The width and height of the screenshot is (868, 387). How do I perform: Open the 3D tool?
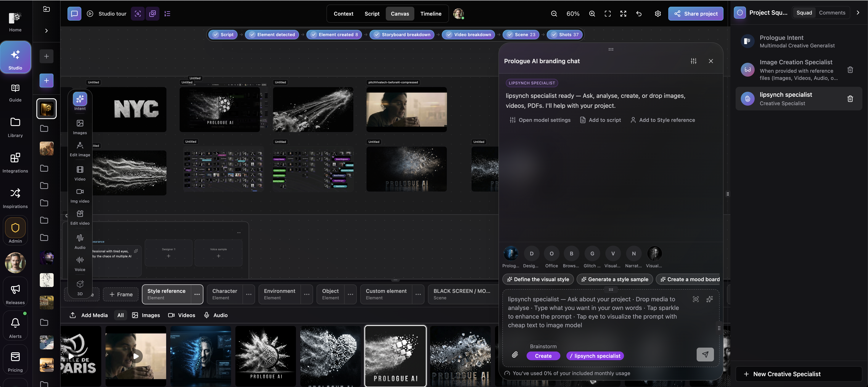(80, 288)
